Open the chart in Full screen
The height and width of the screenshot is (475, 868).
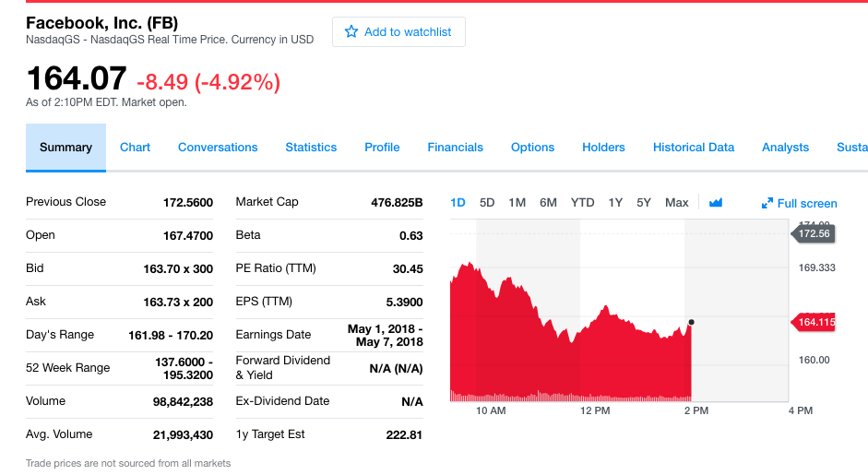pyautogui.click(x=806, y=204)
